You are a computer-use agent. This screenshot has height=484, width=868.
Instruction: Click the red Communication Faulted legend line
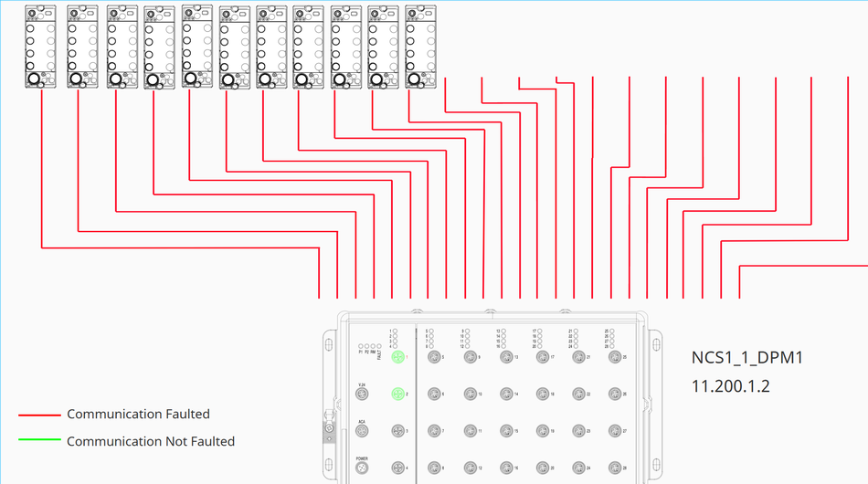(x=38, y=415)
